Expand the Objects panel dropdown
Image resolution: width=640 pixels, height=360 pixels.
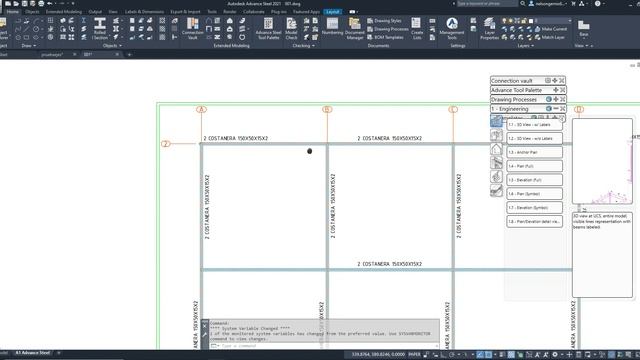click(112, 46)
